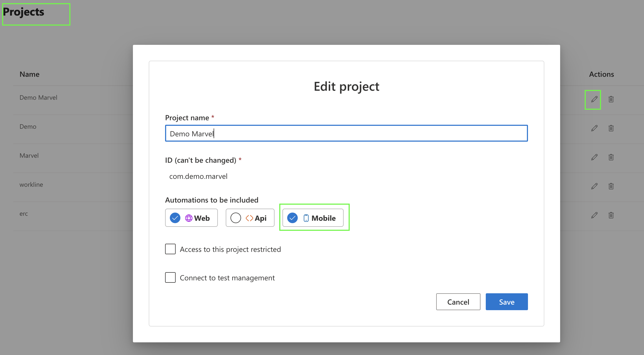Click delete trash icon for Demo Marvel
The width and height of the screenshot is (644, 355).
(x=611, y=99)
